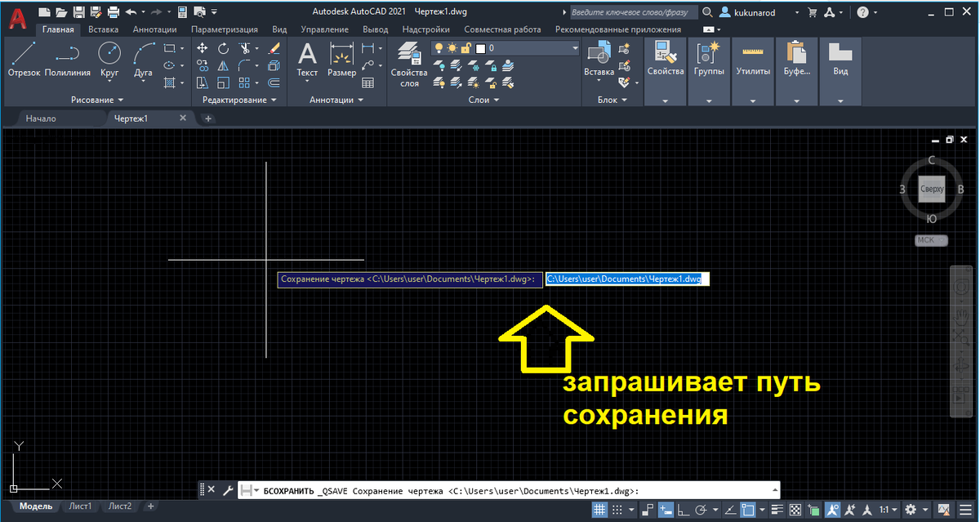Click the ViewCube Сверху face
Viewport: 980px width, 522px height.
tap(932, 189)
